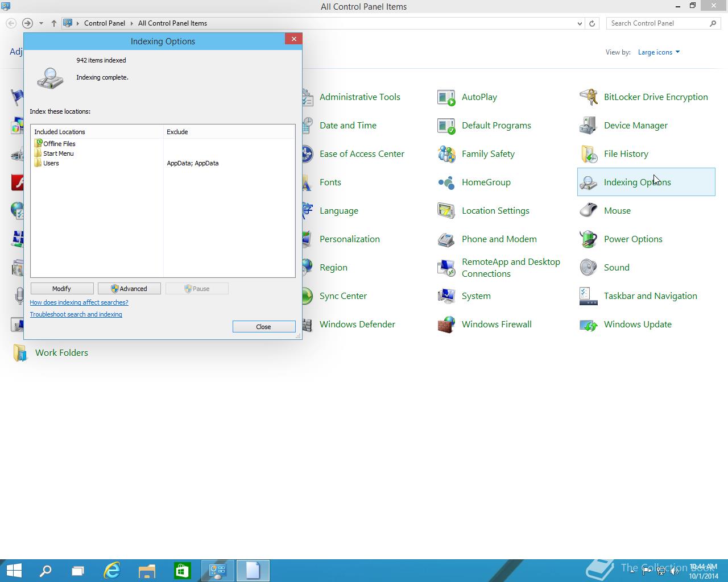Open the Indexing Options icon
The height and width of the screenshot is (582, 728).
pos(589,182)
